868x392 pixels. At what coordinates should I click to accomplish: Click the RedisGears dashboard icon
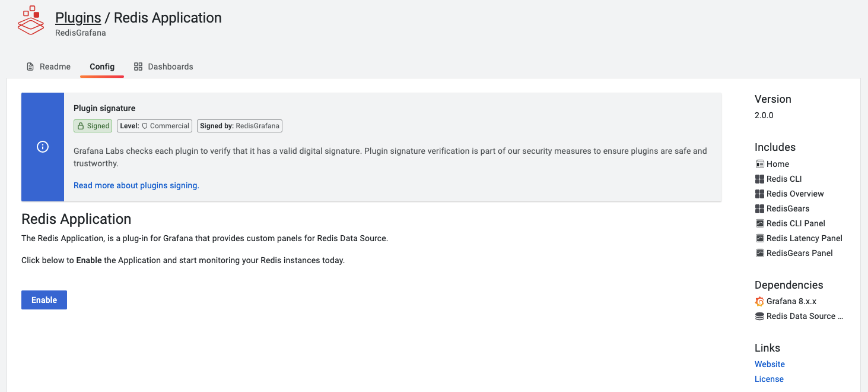click(x=759, y=208)
